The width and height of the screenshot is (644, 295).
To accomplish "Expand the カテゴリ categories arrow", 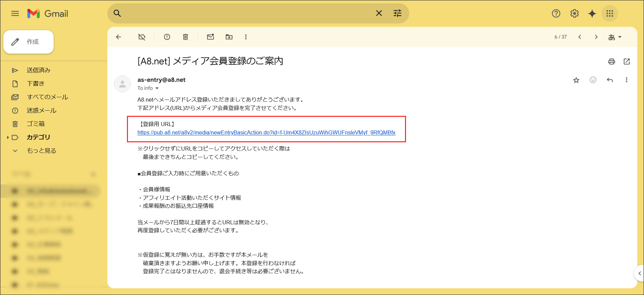I will click(8, 137).
